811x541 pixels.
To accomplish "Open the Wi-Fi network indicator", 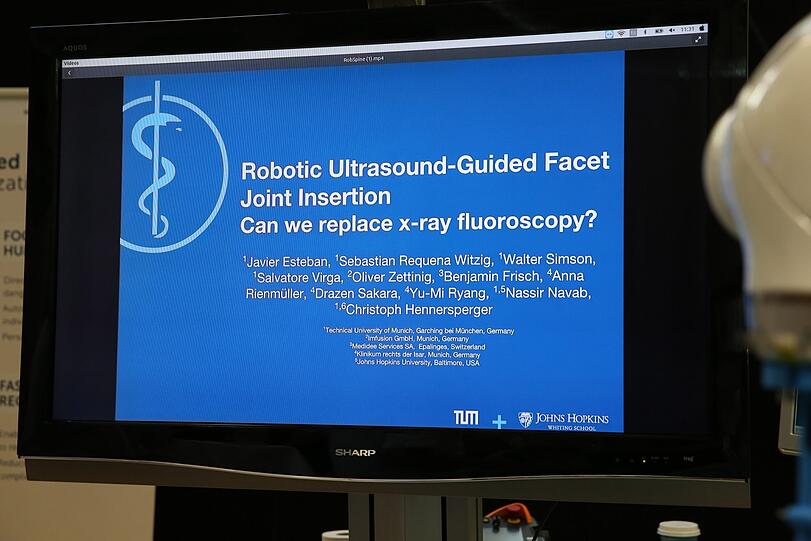I will tap(621, 33).
